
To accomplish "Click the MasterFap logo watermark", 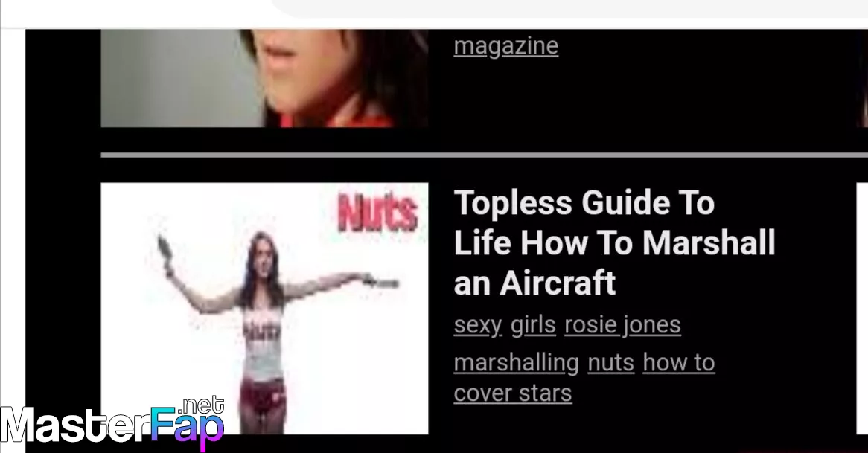I will coord(112,425).
